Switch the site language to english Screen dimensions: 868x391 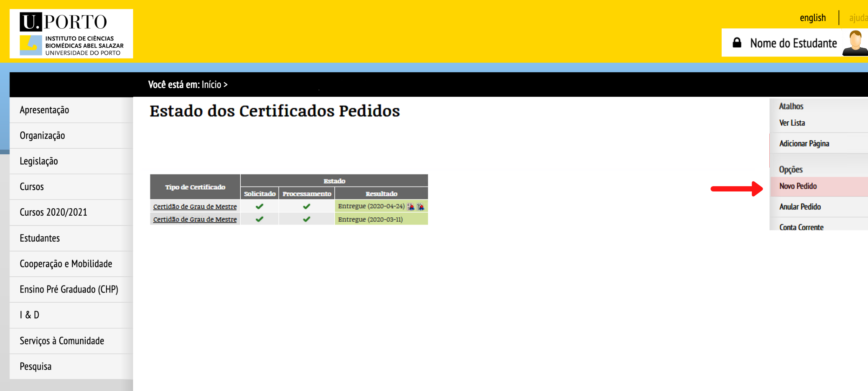tap(813, 18)
